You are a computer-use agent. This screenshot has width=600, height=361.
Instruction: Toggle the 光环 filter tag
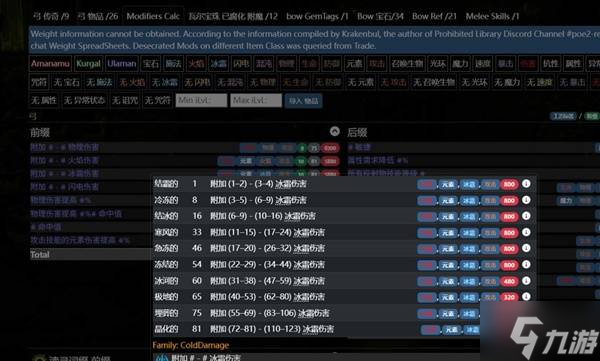[438, 64]
